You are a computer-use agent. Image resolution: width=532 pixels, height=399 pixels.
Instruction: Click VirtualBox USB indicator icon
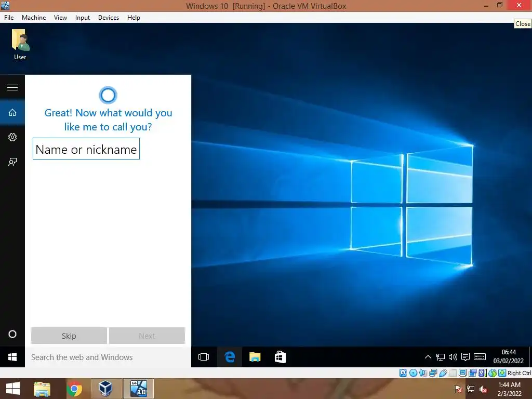443,373
